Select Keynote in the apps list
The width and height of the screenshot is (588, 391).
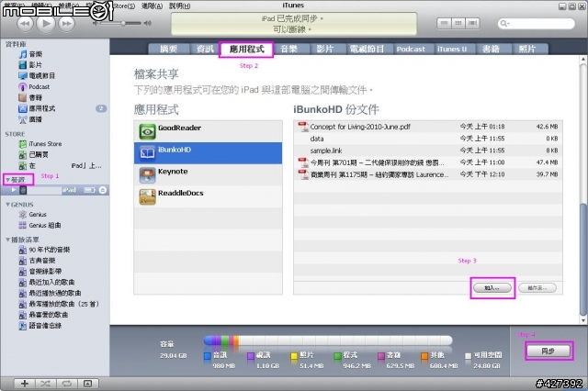click(x=209, y=174)
